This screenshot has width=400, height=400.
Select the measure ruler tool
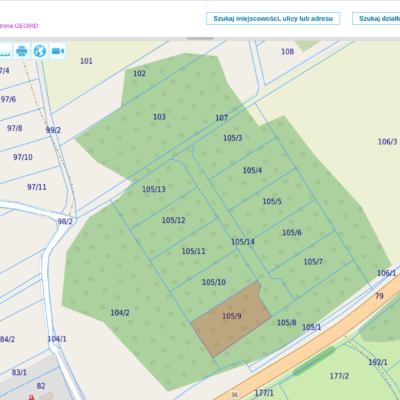coord(5,51)
